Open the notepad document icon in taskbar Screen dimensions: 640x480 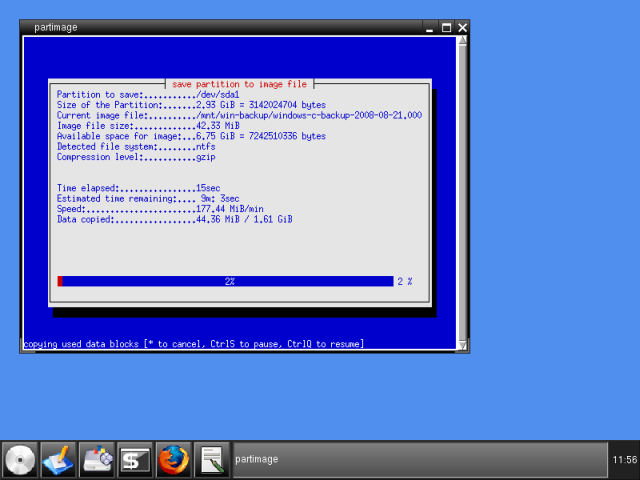tap(211, 460)
